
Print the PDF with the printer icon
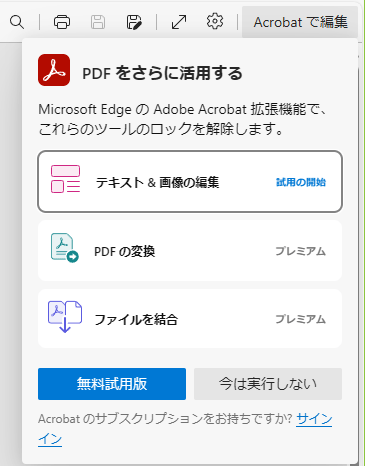click(62, 22)
